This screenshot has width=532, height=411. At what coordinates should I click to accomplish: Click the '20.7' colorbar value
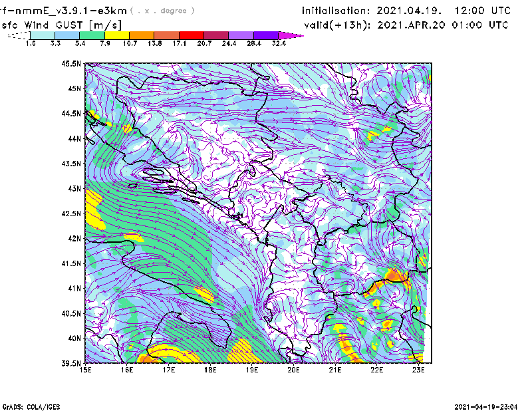[x=204, y=43]
